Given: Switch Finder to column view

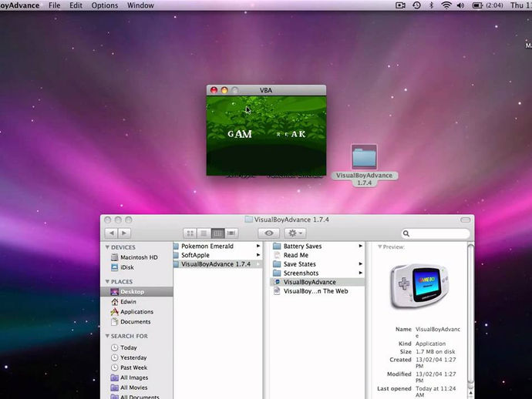Looking at the screenshot, I should [218, 233].
